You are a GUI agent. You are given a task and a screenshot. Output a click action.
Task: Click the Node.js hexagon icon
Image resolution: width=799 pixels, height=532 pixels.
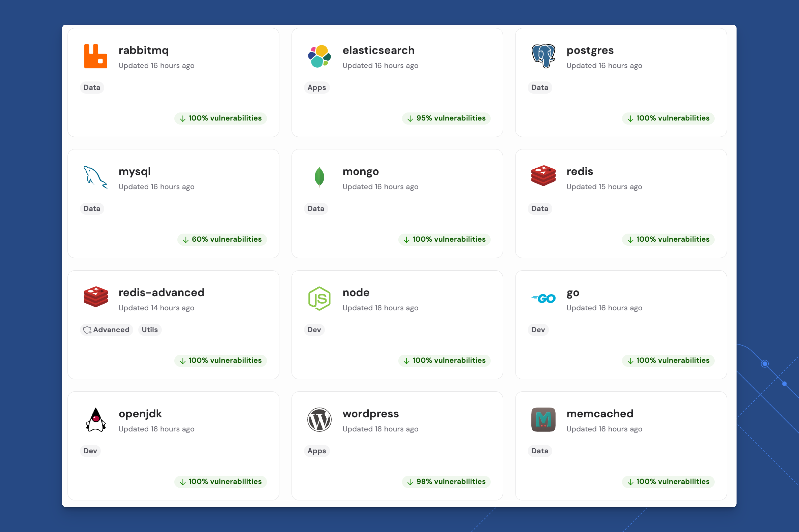pyautogui.click(x=319, y=298)
